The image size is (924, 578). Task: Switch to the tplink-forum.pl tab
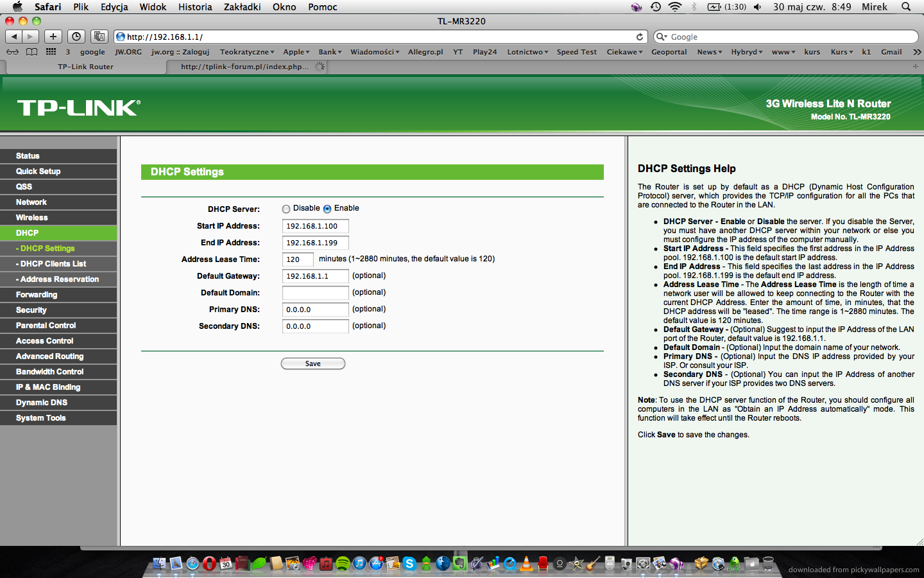tap(247, 67)
